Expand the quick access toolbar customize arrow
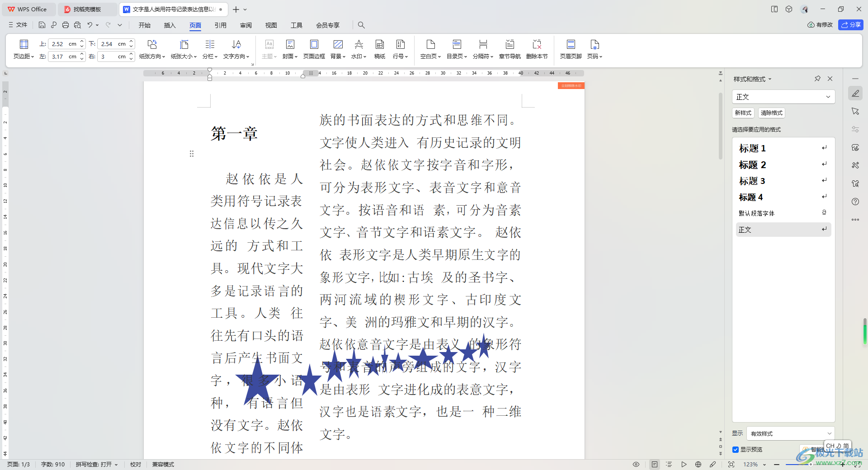 pyautogui.click(x=120, y=25)
